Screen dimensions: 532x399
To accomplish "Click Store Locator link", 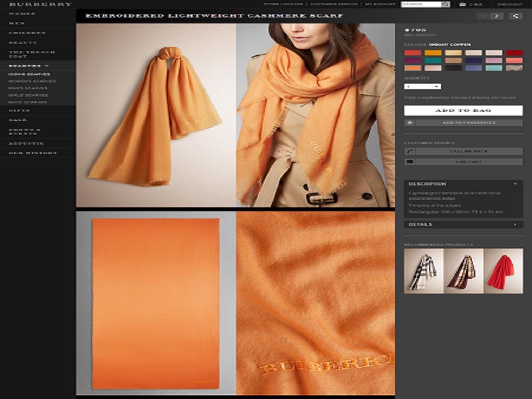I will (x=283, y=4).
